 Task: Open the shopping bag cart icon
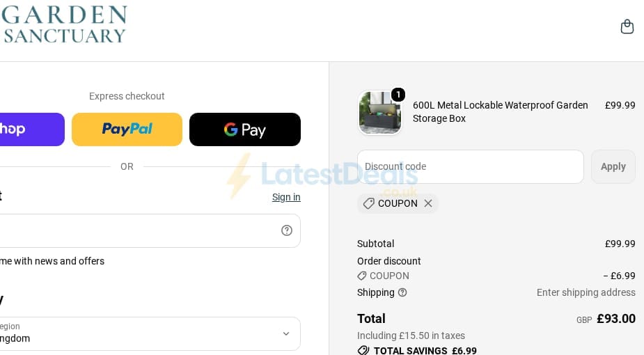point(627,26)
